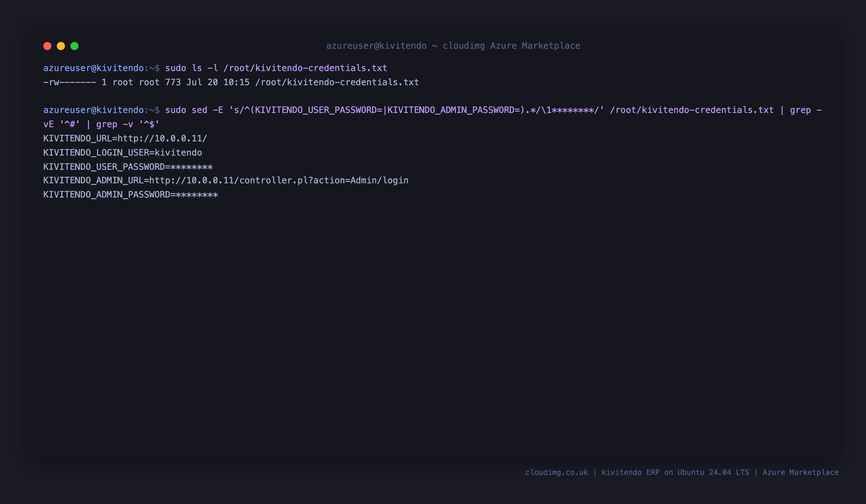Click the 'cloudimg.co.uk | kivitendo ERP' footer text
The image size is (866, 504).
tap(682, 473)
